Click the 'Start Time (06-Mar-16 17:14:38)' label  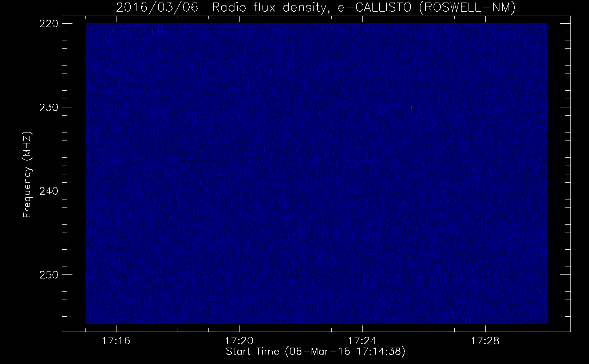[x=316, y=352]
